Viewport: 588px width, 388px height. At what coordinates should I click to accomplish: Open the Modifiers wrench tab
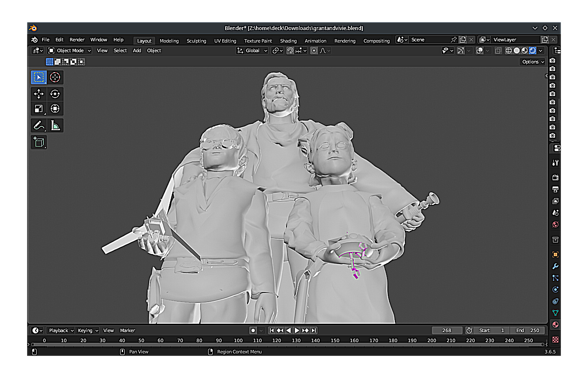tap(555, 266)
